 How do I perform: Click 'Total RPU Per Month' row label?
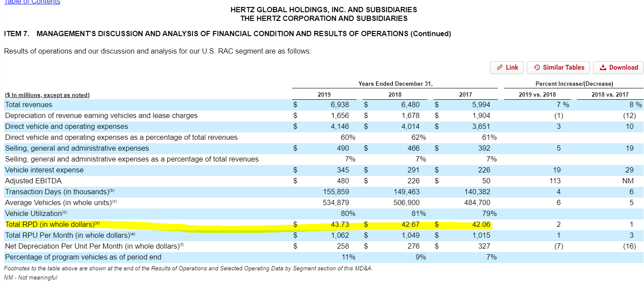[71, 235]
